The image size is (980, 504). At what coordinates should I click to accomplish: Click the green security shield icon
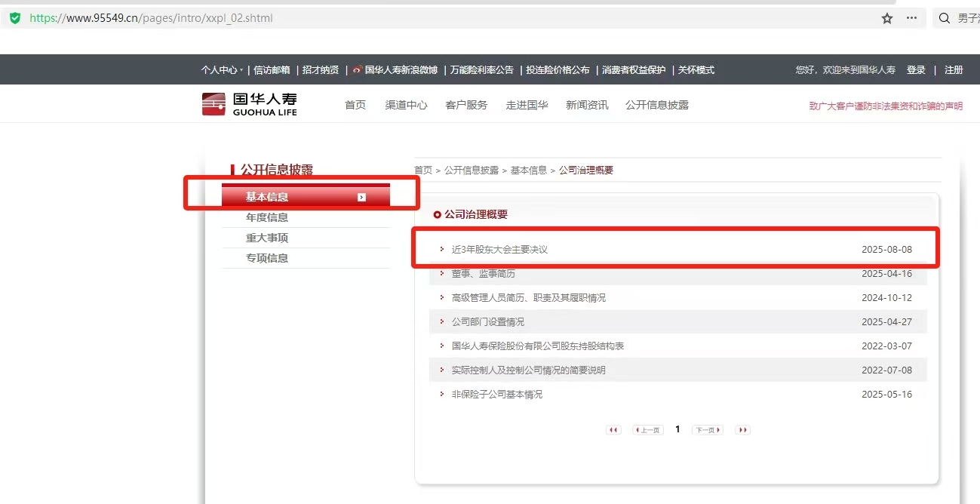[14, 18]
